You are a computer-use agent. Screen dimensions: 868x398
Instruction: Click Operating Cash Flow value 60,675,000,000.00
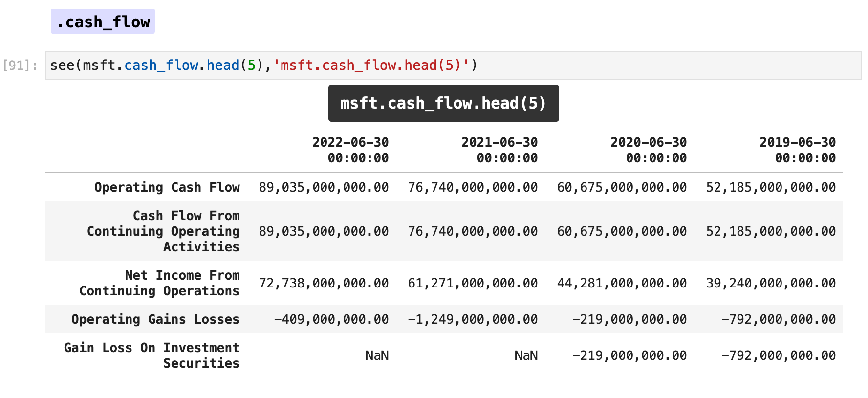622,187
